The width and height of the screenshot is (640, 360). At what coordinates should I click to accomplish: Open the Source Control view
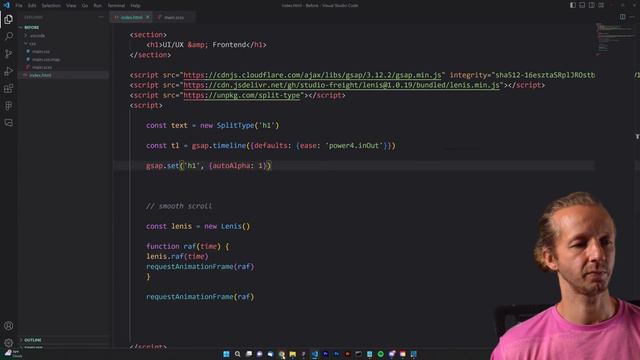click(9, 53)
